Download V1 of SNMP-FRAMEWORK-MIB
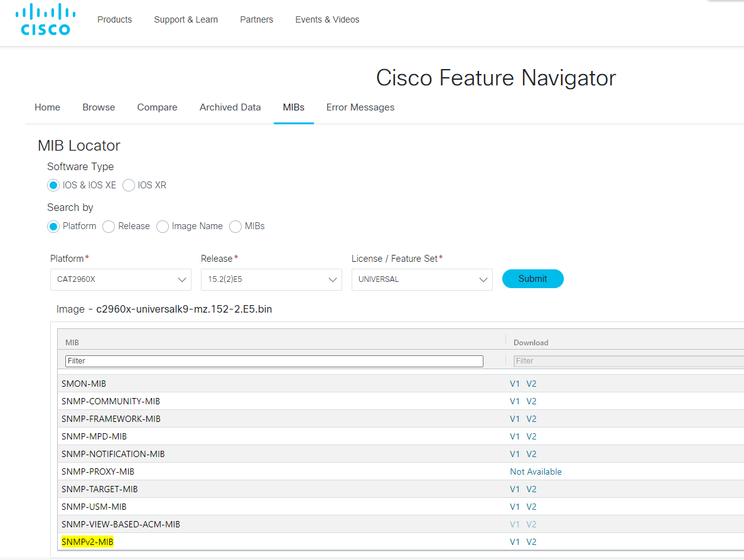744x560 pixels. pyautogui.click(x=515, y=419)
